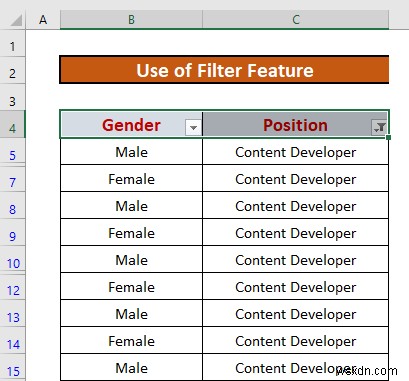Select Content Developer cell in row 13
Viewport: 409px width, 381px height.
pos(295,314)
